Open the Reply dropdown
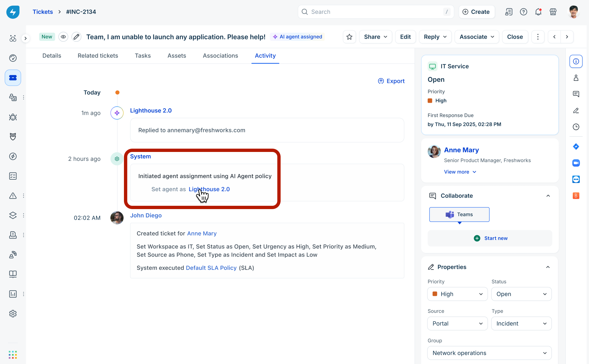Viewport: 589px width, 364px height. click(435, 37)
